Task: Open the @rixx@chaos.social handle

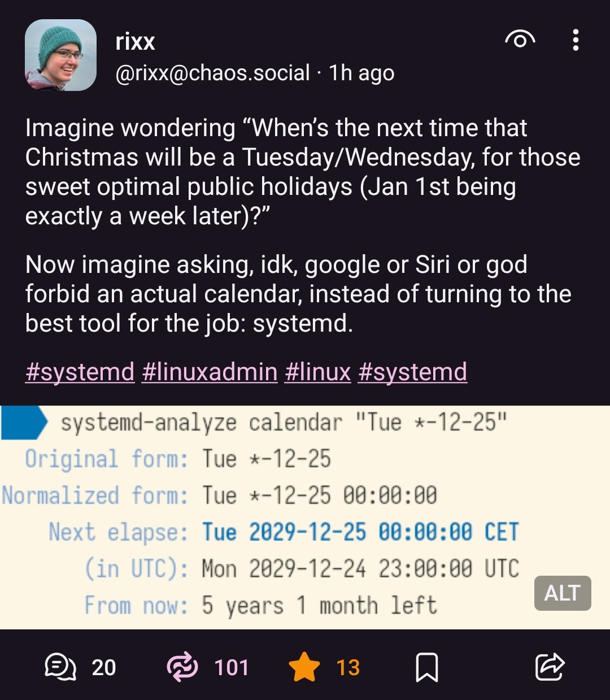Action: (x=212, y=73)
